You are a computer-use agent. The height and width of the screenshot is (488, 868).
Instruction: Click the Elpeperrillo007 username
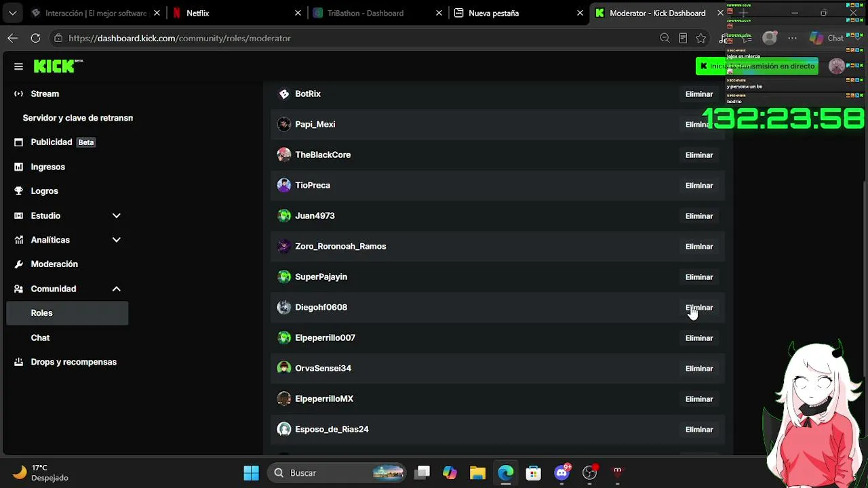tap(325, 338)
